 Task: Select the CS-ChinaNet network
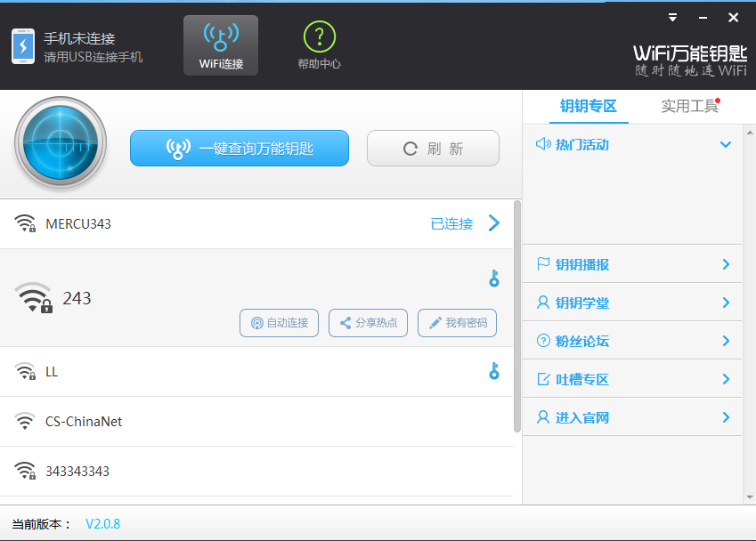[x=256, y=422]
